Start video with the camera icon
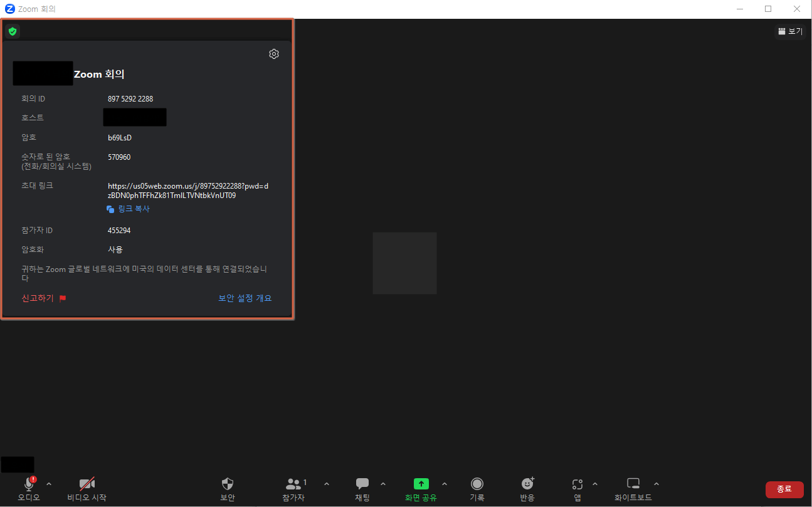 pos(87,484)
